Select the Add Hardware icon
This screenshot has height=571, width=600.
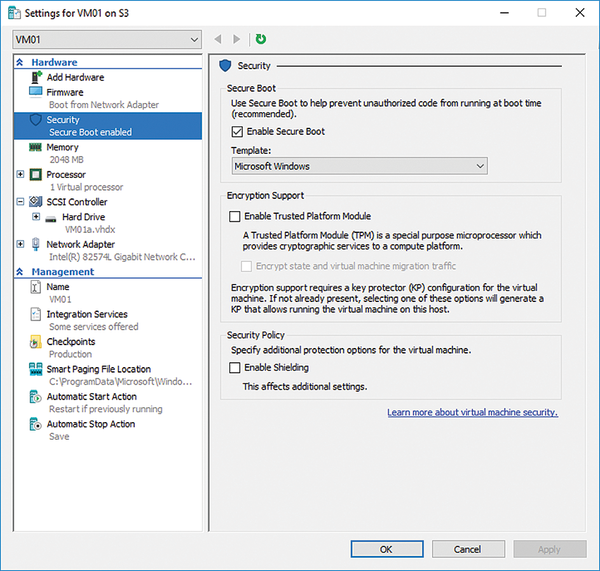[x=36, y=77]
